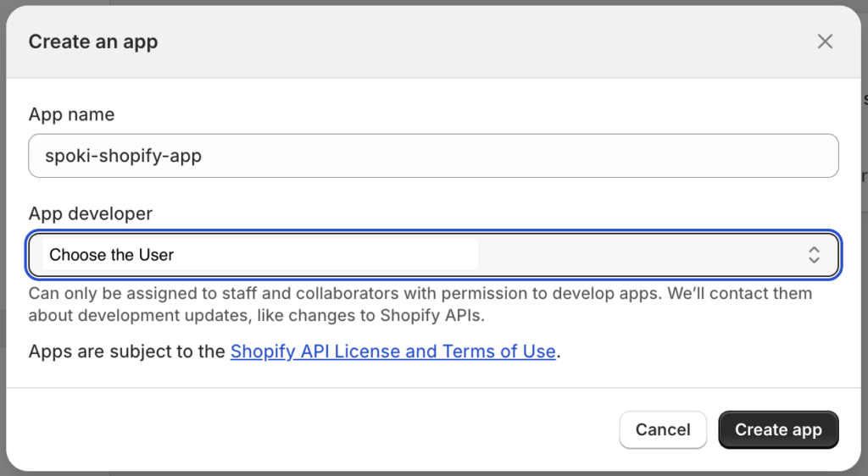Open Shopify API License and Terms link
This screenshot has height=476, width=868.
(x=392, y=351)
